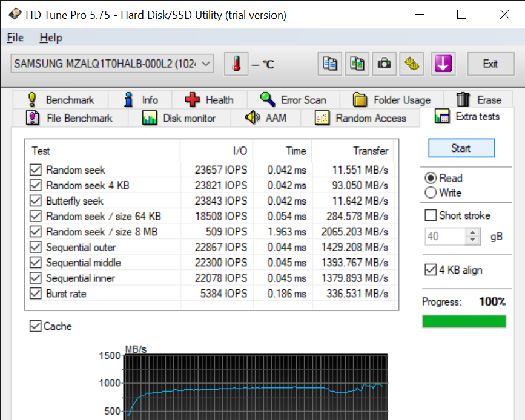This screenshot has height=420, width=525.
Task: Select the Write radio button
Action: (x=431, y=193)
